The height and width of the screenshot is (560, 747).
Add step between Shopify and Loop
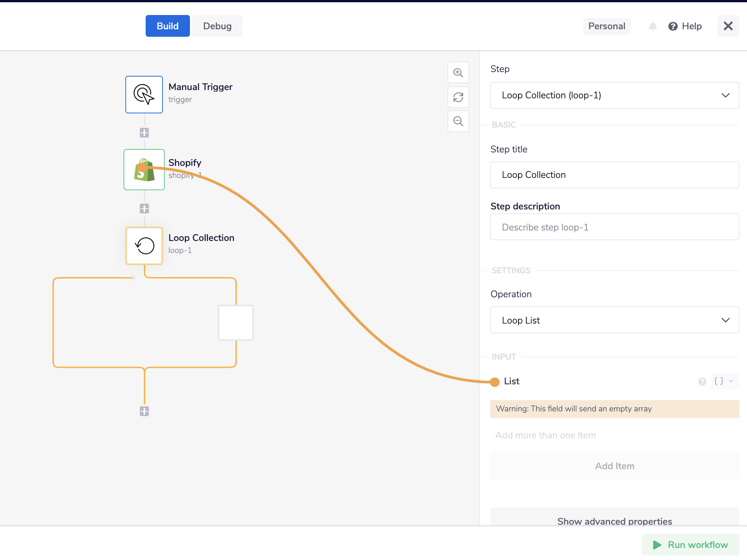(144, 208)
